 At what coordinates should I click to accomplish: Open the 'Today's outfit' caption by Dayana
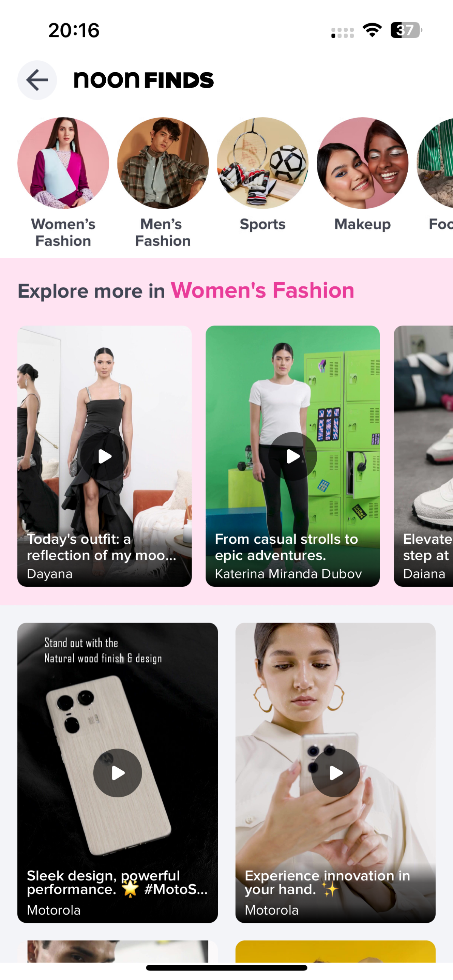[x=102, y=547]
